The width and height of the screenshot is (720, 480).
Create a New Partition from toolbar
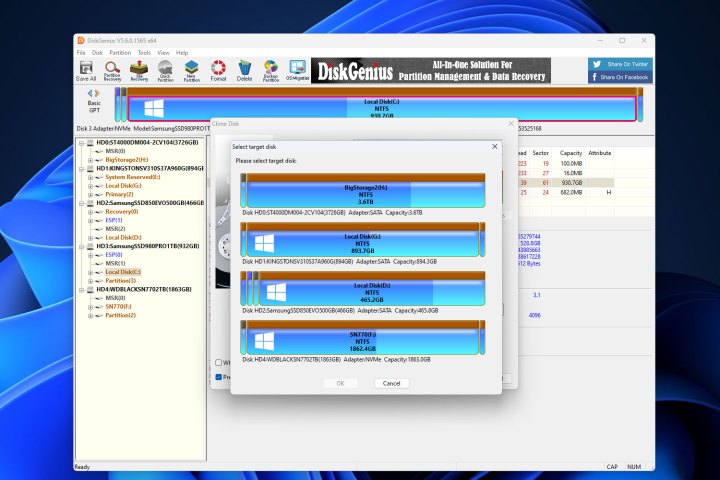191,70
